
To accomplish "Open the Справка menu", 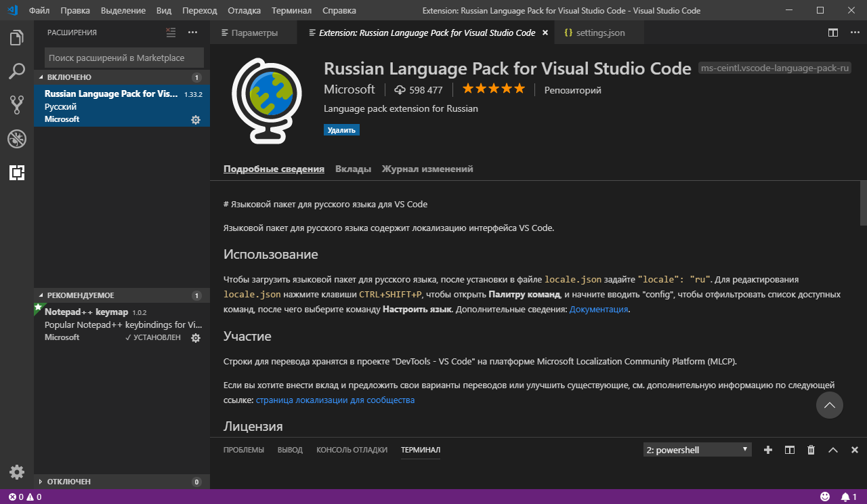I will [339, 11].
